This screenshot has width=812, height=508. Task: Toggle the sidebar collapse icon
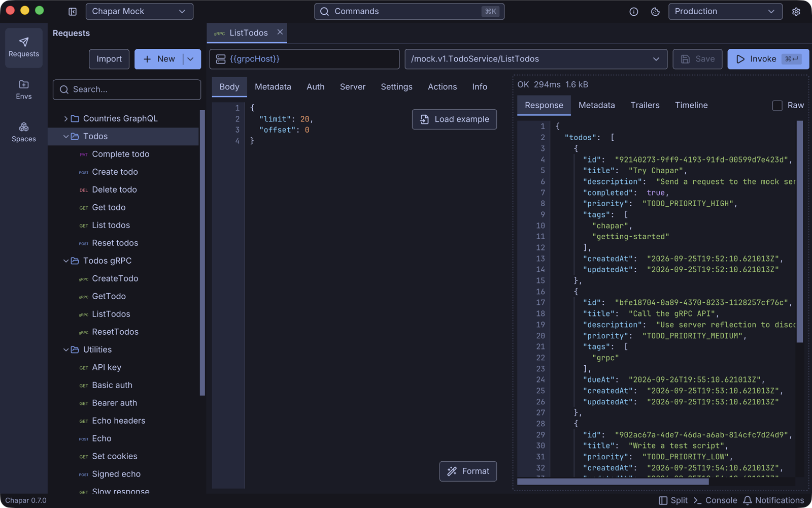[73, 11]
